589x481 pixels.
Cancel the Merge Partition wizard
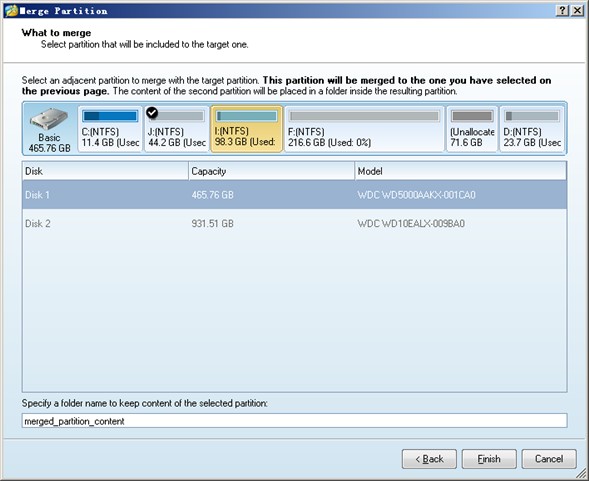coord(549,459)
